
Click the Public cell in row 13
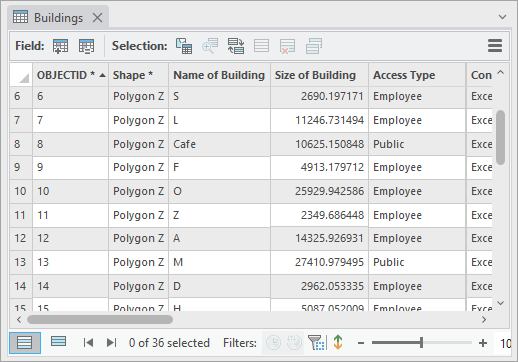(x=417, y=262)
